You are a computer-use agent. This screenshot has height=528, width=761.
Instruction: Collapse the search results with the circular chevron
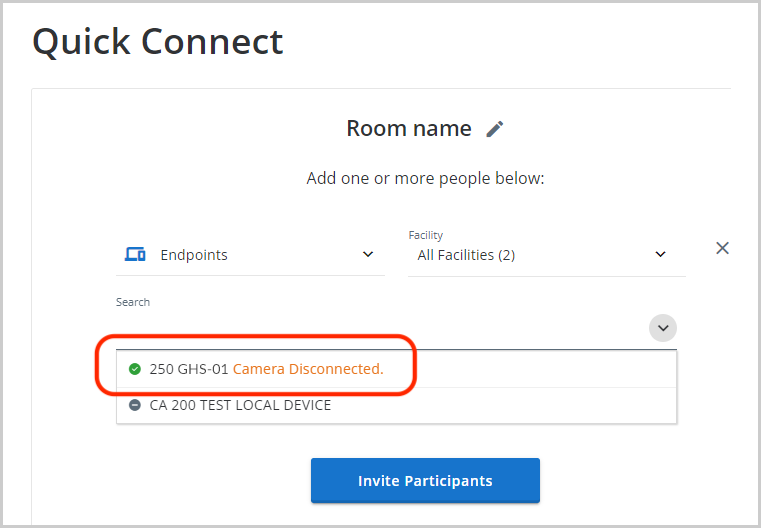(x=662, y=328)
